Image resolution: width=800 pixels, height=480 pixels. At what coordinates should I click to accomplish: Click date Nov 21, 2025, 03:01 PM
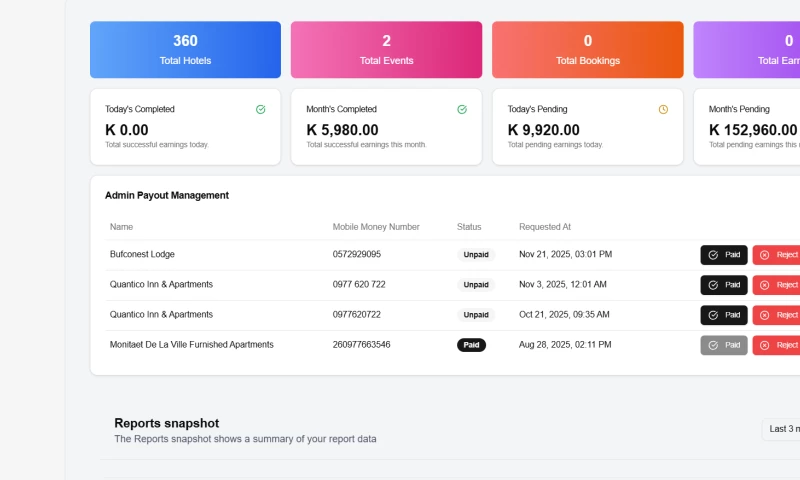pos(565,254)
